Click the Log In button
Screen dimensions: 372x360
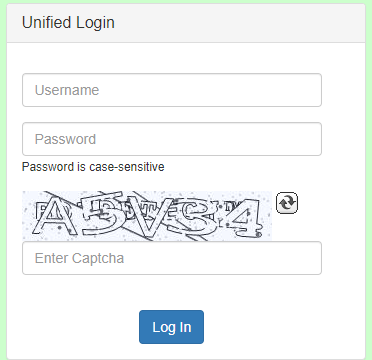[x=171, y=327]
